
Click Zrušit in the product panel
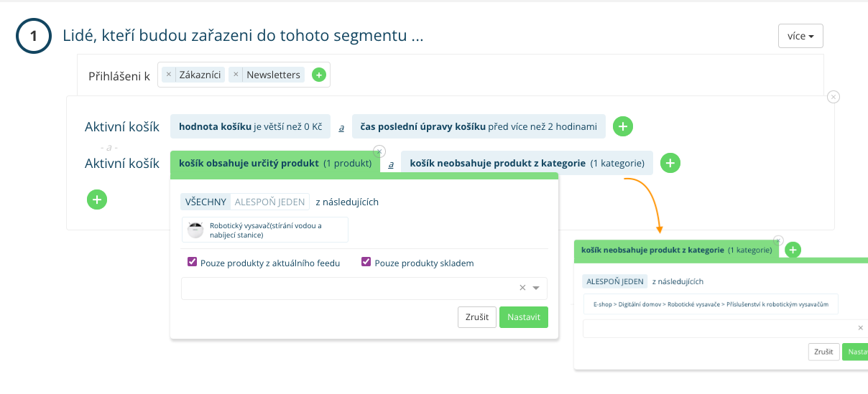click(x=476, y=317)
